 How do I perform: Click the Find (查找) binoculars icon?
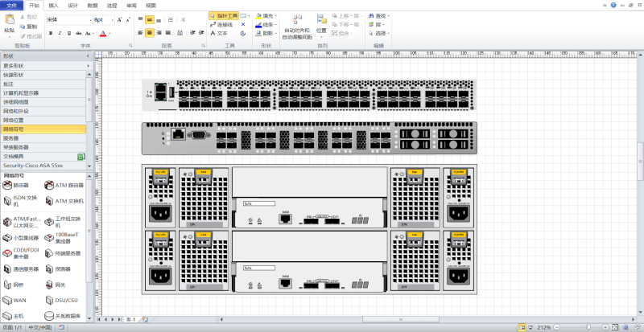[372, 16]
